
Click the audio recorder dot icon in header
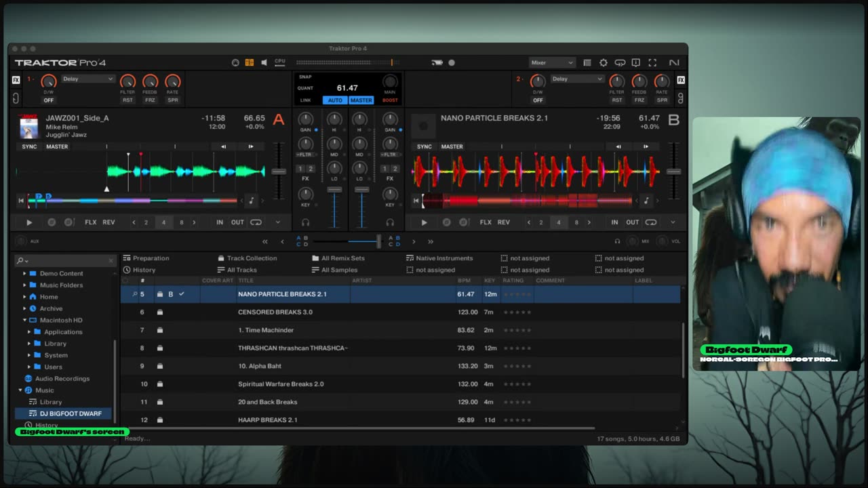point(452,63)
